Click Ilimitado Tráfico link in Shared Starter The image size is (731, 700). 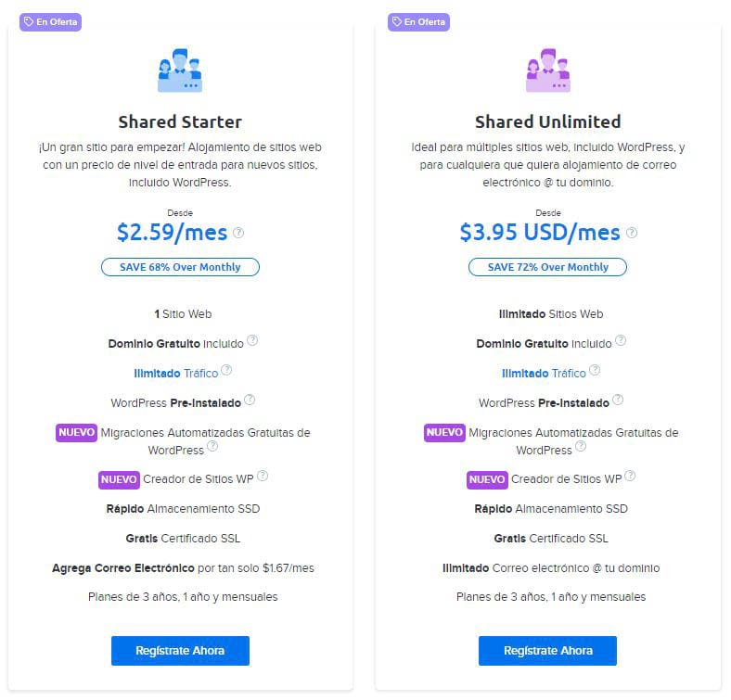[x=175, y=373]
